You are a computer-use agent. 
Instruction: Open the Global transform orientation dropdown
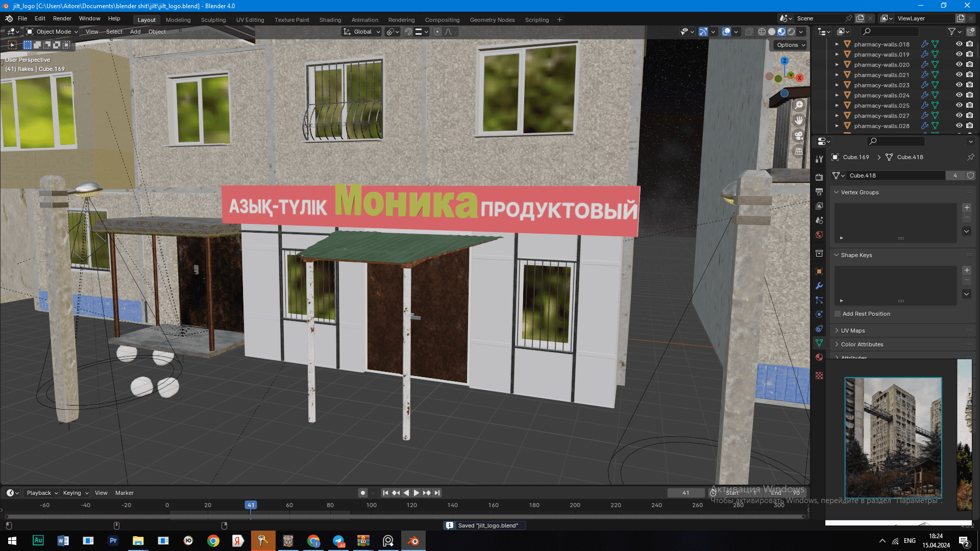pyautogui.click(x=362, y=32)
